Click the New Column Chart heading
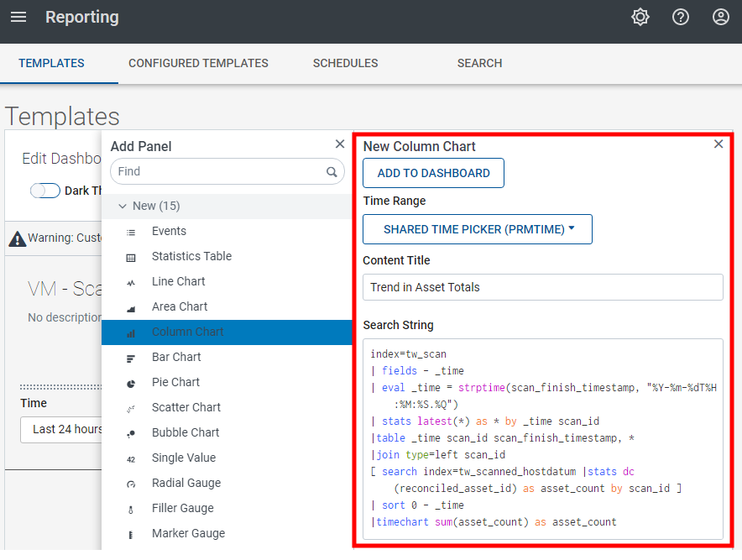This screenshot has height=560, width=742. (x=420, y=146)
